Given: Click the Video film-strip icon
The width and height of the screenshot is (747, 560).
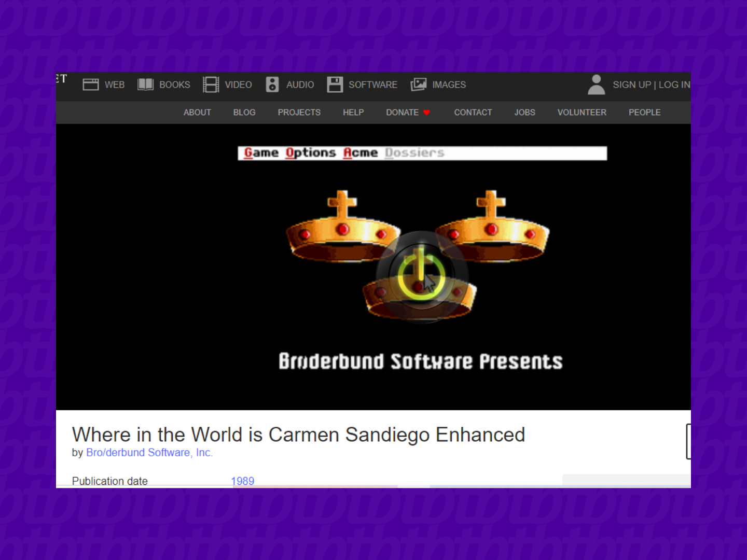Looking at the screenshot, I should [211, 85].
